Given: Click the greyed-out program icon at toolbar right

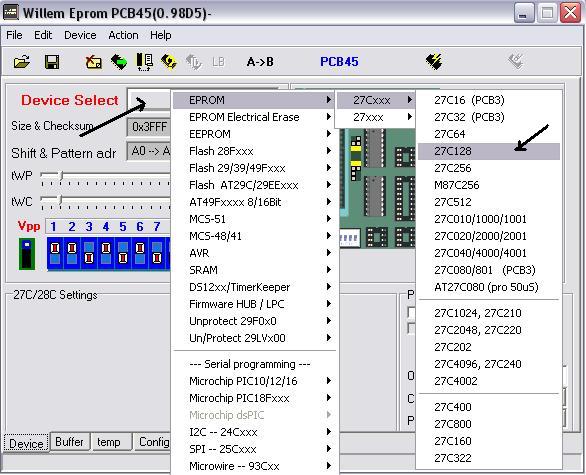Looking at the screenshot, I should (x=517, y=61).
